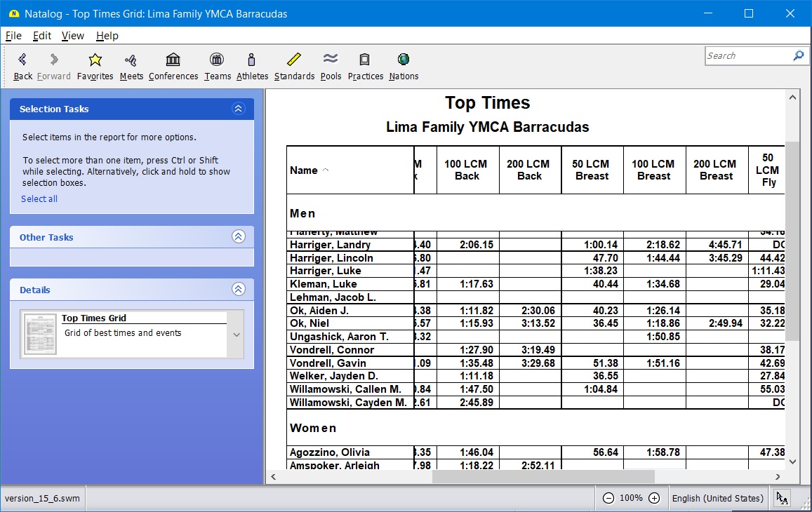
Task: Open the Practices clipboard icon
Action: [365, 60]
